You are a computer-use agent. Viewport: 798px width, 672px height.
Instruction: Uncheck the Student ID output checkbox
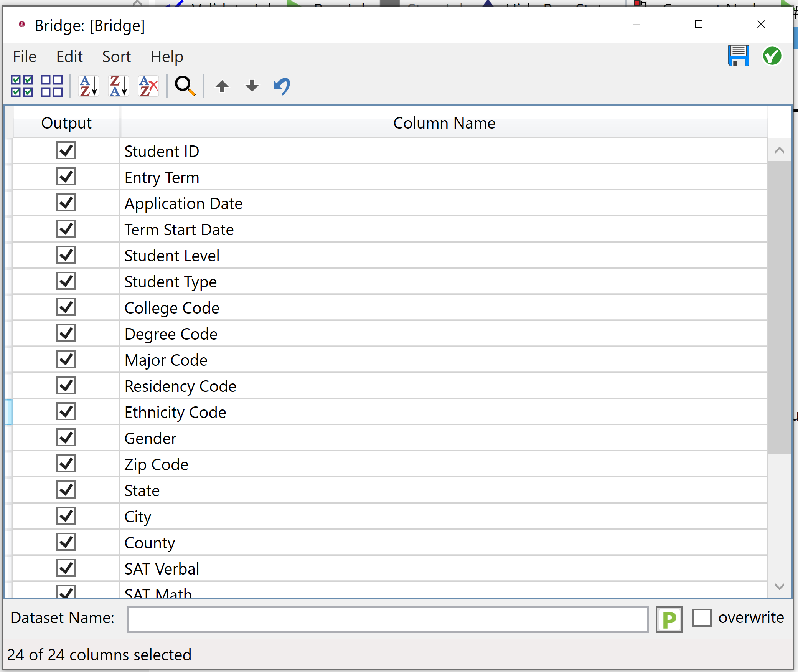click(66, 151)
